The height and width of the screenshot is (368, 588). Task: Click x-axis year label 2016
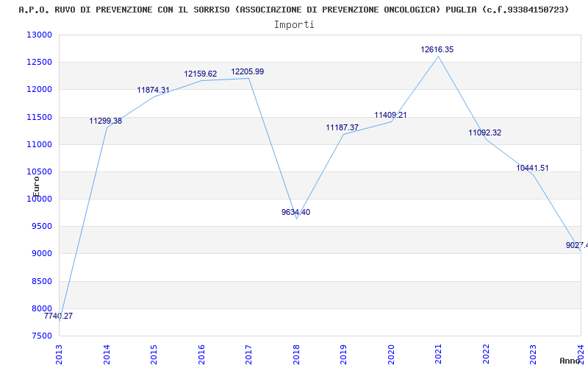point(201,354)
